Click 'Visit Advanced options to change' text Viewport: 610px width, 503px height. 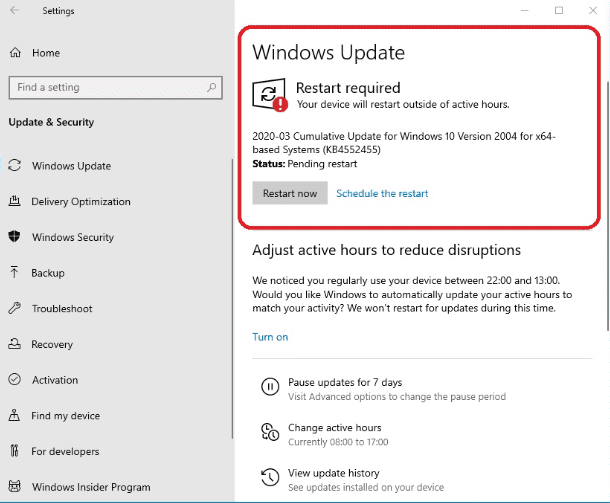(397, 396)
